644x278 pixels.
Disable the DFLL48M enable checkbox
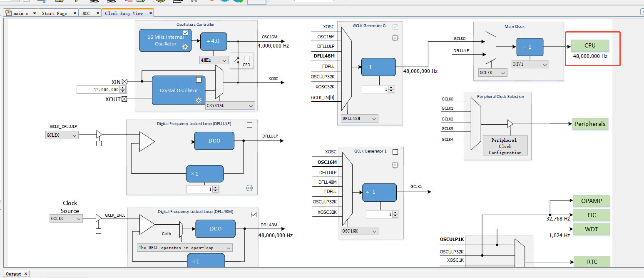coord(254,214)
